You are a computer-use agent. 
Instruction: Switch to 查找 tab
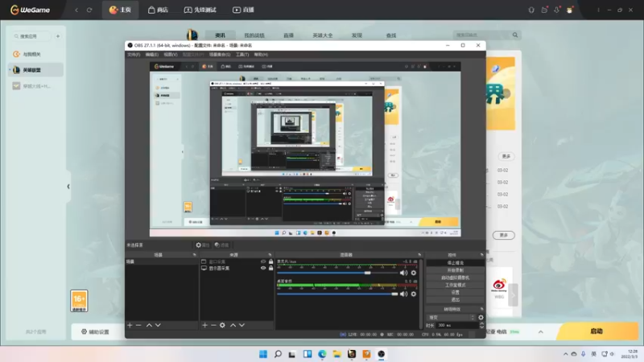391,35
